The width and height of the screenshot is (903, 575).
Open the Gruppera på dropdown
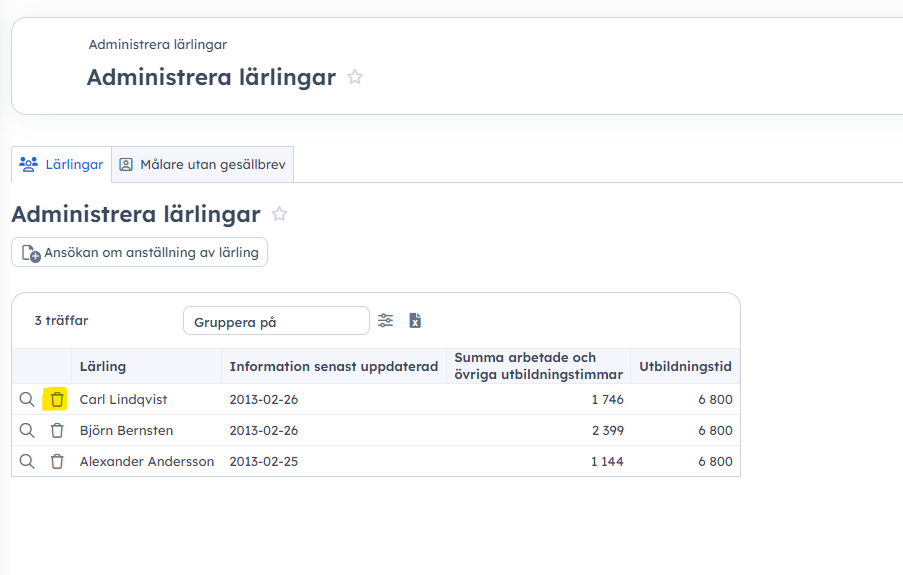(x=276, y=321)
